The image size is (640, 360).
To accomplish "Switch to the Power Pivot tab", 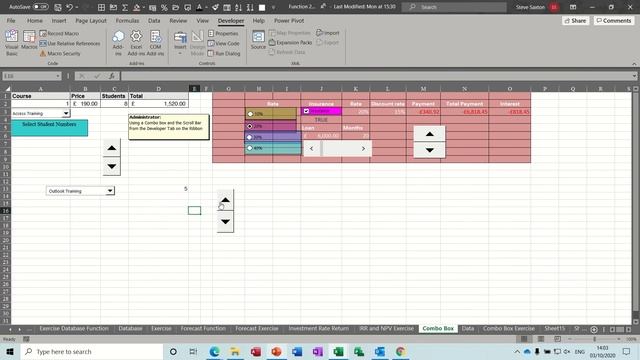I will tap(289, 20).
